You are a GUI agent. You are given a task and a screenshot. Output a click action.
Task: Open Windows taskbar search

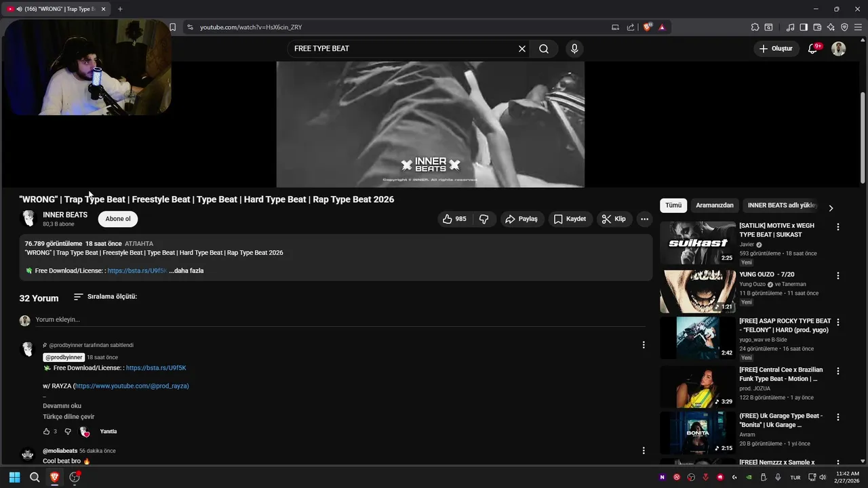[35, 477]
